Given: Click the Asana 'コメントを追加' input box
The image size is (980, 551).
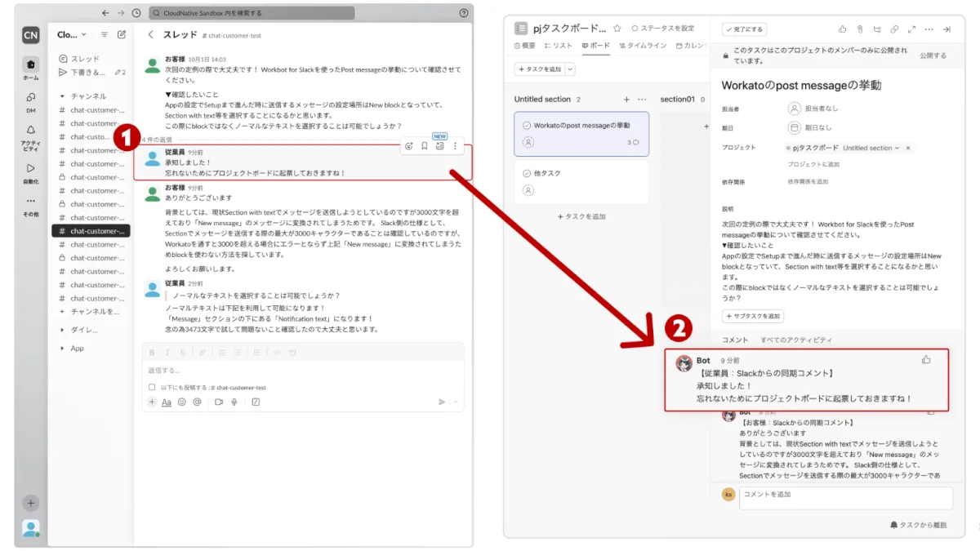Looking at the screenshot, I should click(x=846, y=498).
